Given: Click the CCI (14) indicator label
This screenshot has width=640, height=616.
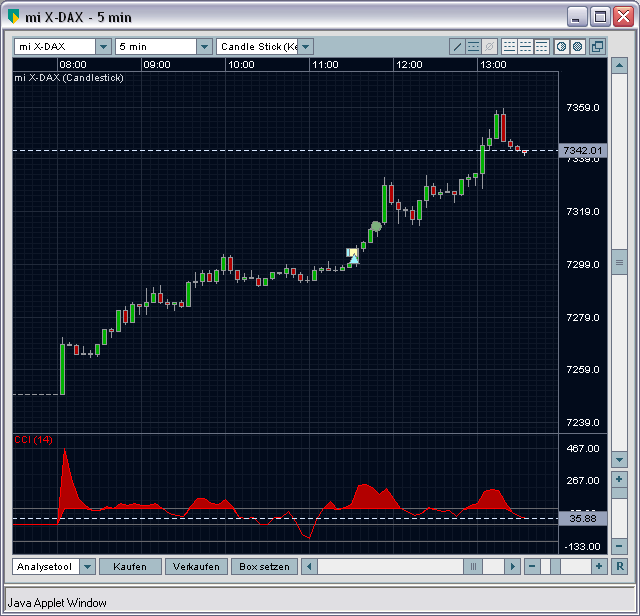Looking at the screenshot, I should (33, 440).
